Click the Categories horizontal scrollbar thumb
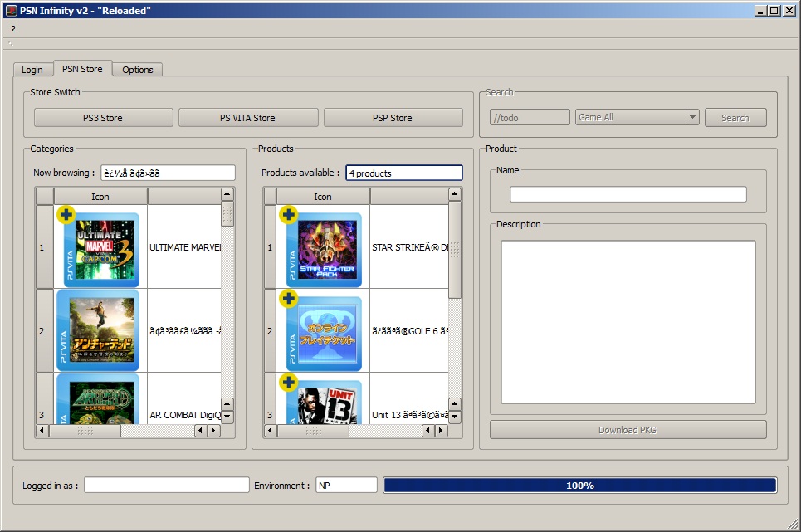 click(x=85, y=431)
